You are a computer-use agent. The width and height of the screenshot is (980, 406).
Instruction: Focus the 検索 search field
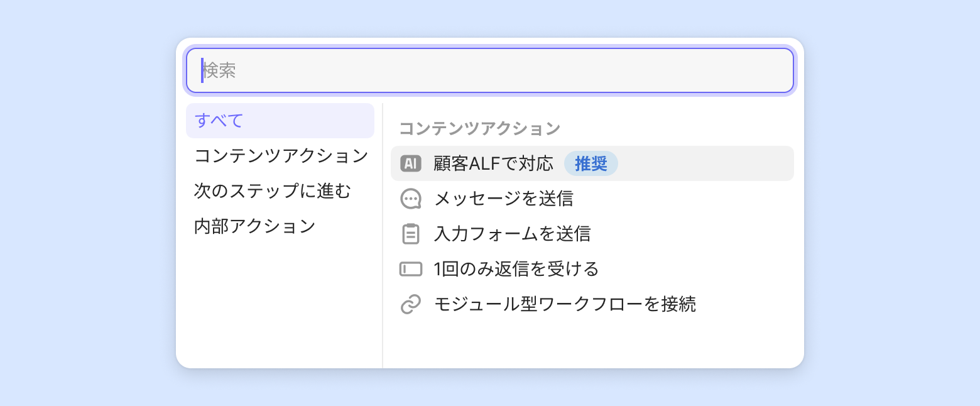490,70
